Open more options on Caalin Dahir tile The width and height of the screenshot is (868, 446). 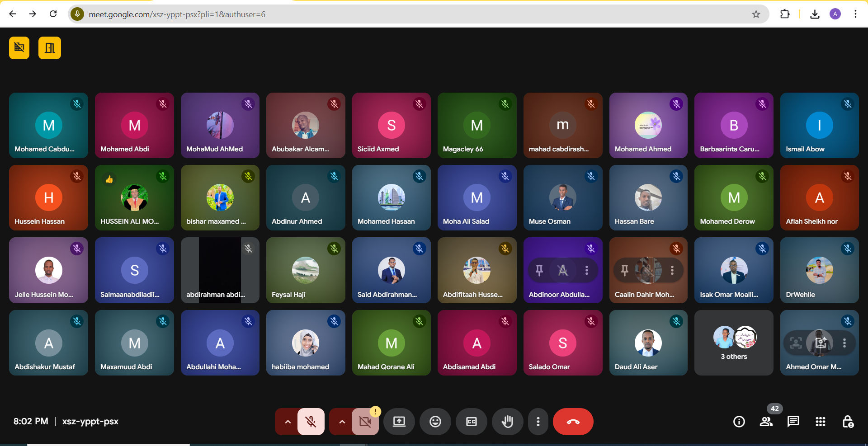tap(672, 270)
